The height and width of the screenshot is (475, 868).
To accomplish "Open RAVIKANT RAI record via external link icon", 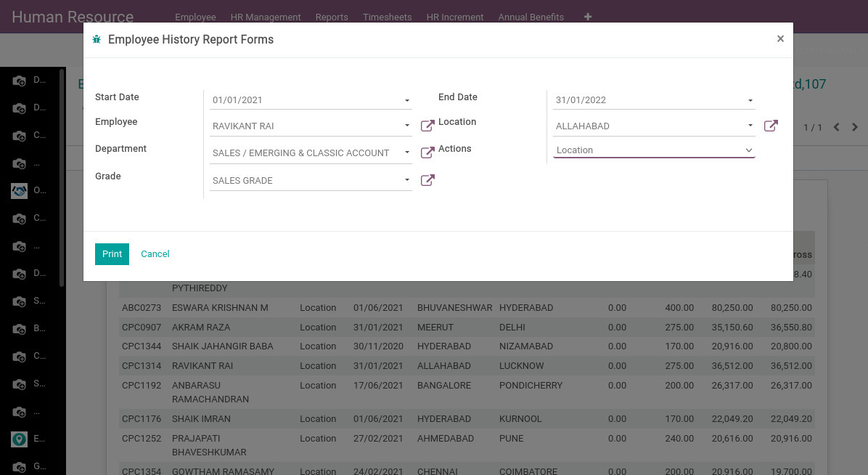I will click(427, 126).
